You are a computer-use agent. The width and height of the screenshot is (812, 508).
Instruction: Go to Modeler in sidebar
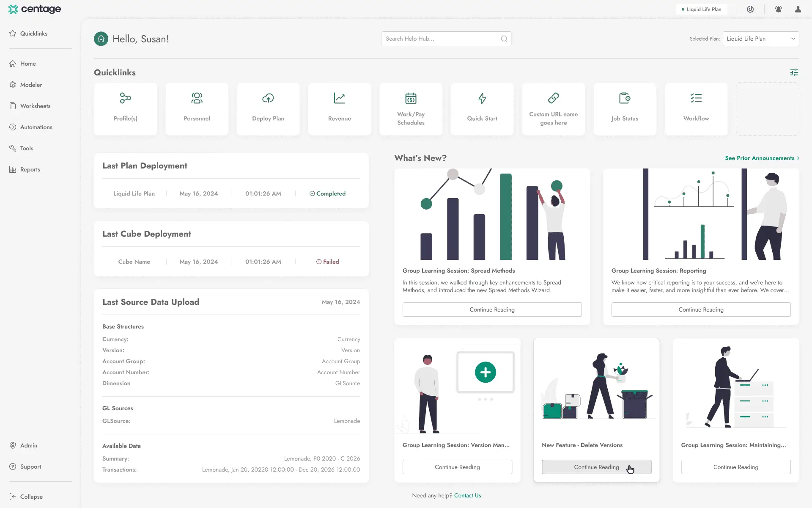(x=31, y=85)
